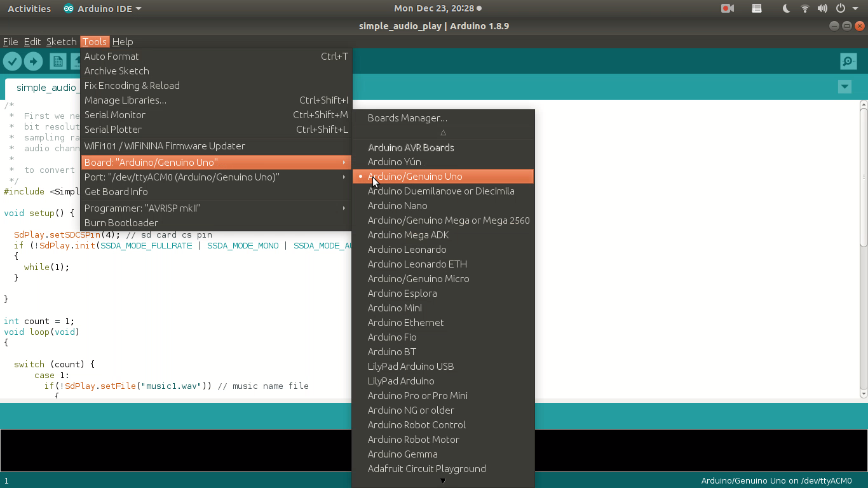Image resolution: width=868 pixels, height=488 pixels.
Task: Open the Arduino IDE application menu
Action: pos(102,8)
